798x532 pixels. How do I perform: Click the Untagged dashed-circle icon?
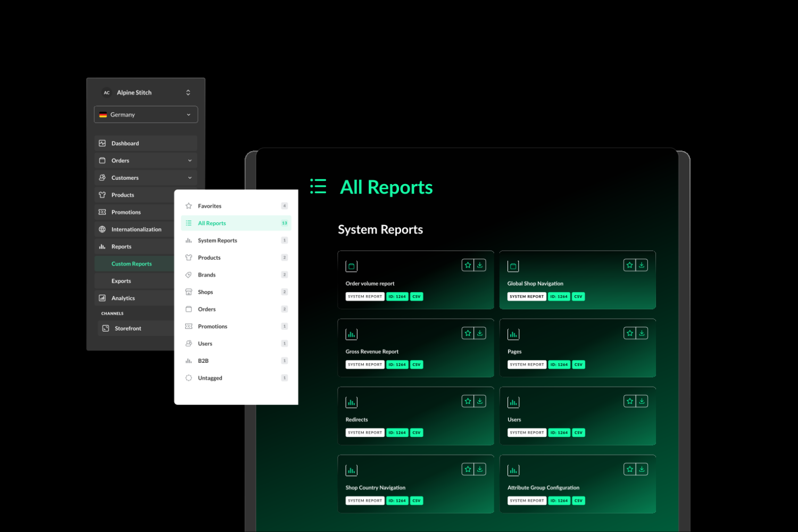(188, 378)
